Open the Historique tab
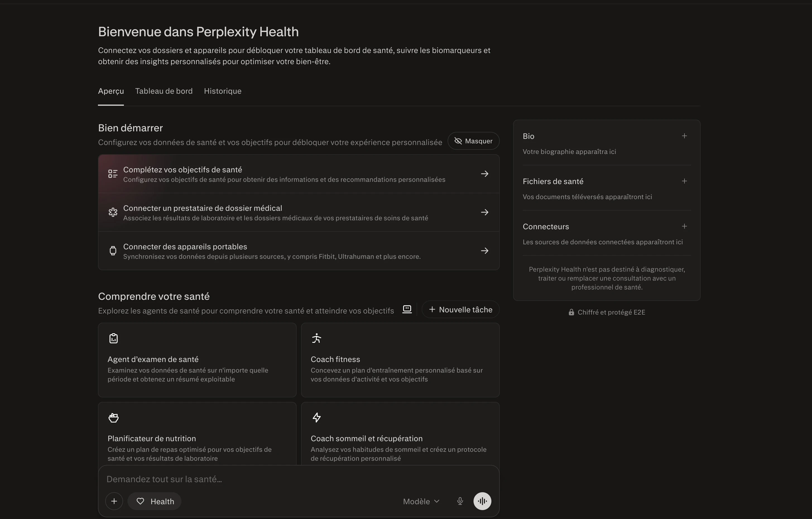812x519 pixels. [x=222, y=91]
